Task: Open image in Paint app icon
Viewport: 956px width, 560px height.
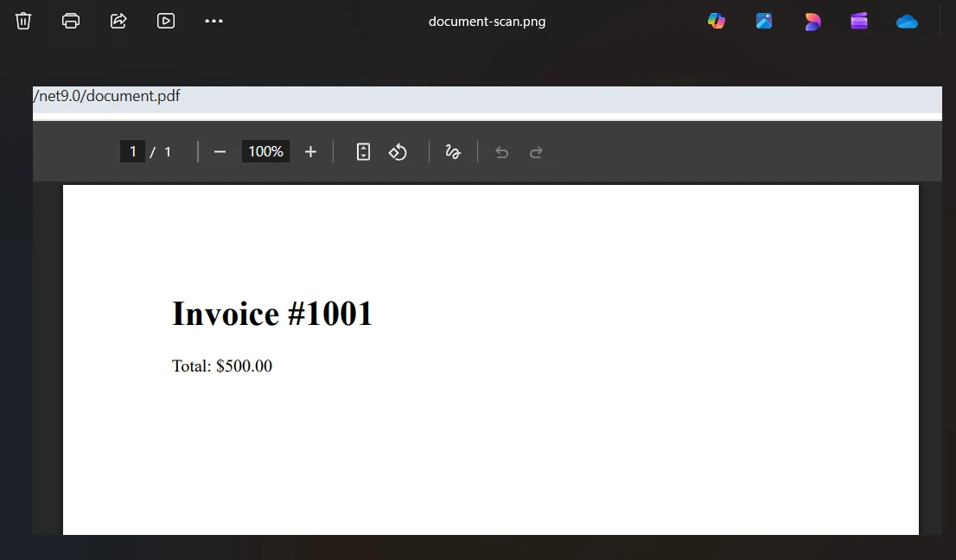Action: click(764, 21)
